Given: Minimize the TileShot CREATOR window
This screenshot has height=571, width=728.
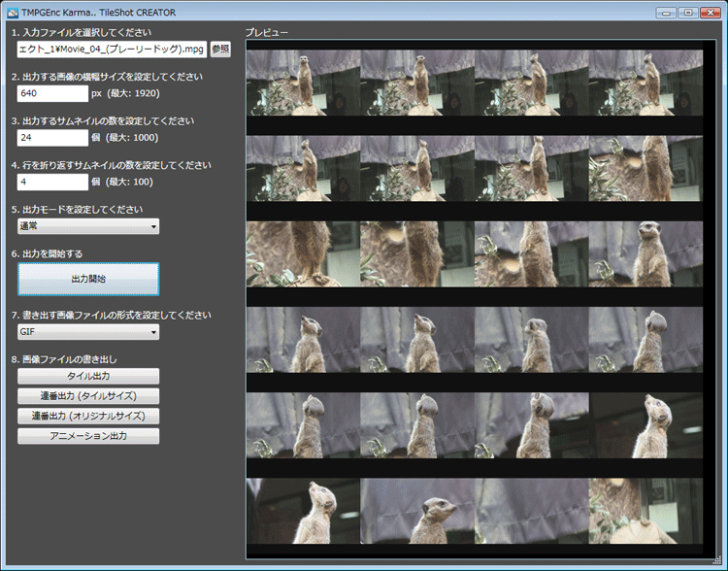Looking at the screenshot, I should [667, 12].
